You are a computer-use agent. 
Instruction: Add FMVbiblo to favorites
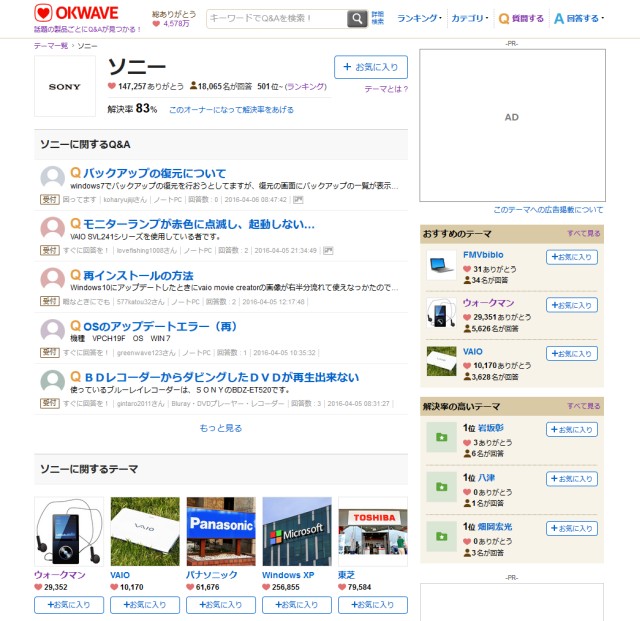click(572, 257)
